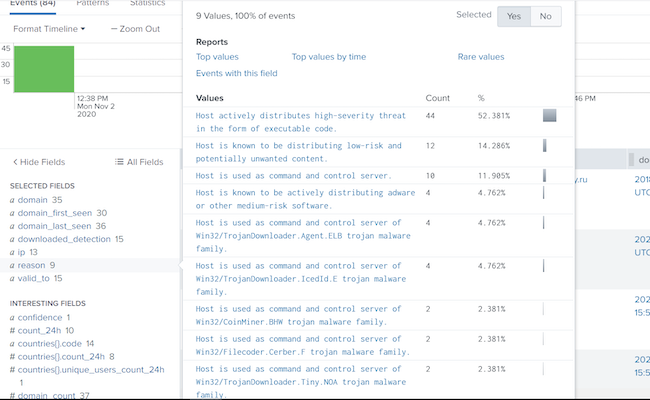
Task: Filter by executable code threat value
Action: (x=298, y=121)
